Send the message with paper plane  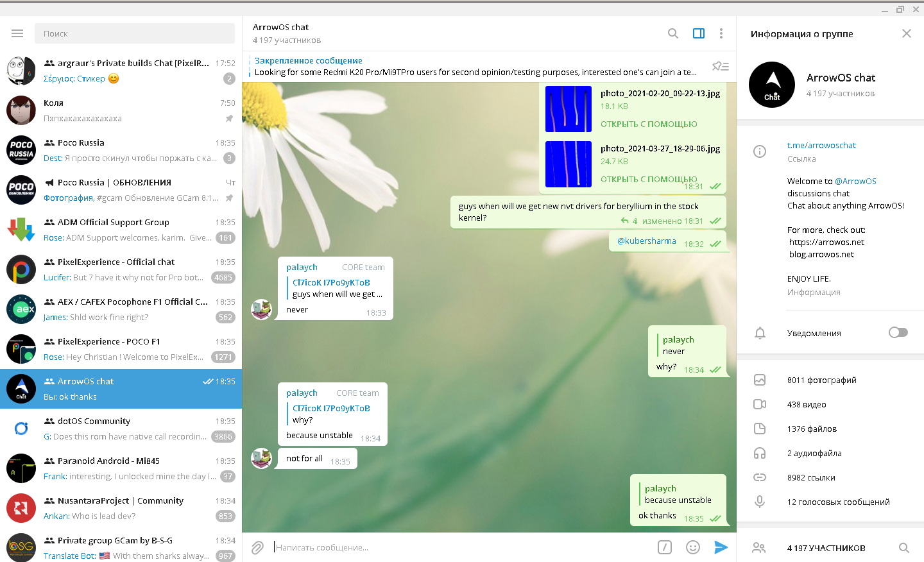(x=721, y=547)
